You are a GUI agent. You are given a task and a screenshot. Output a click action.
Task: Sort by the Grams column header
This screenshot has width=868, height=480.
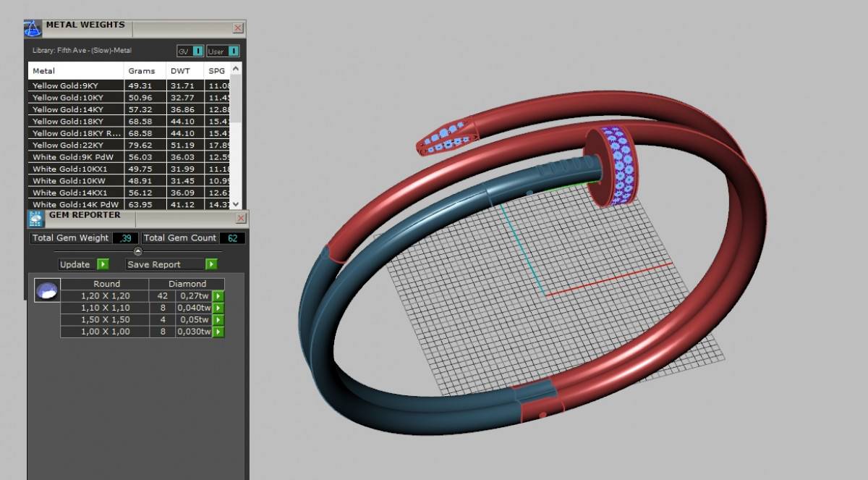[142, 71]
